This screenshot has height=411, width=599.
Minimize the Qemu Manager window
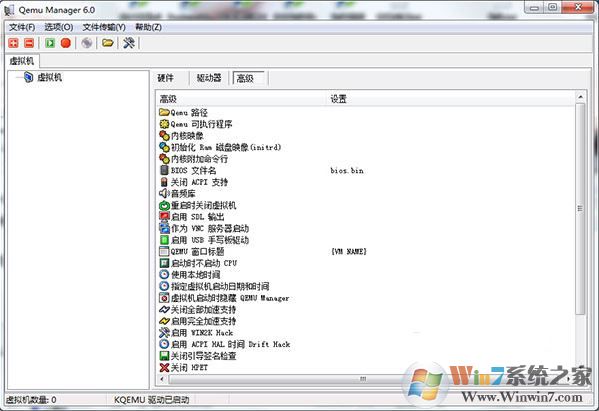pyautogui.click(x=534, y=8)
